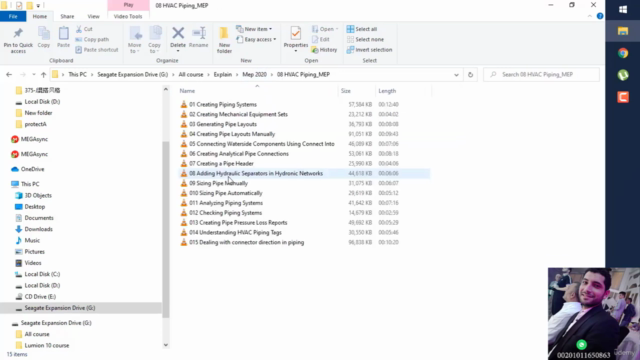640x360 pixels.
Task: Select CD Drive (E:) in navigation pane
Action: click(x=40, y=297)
